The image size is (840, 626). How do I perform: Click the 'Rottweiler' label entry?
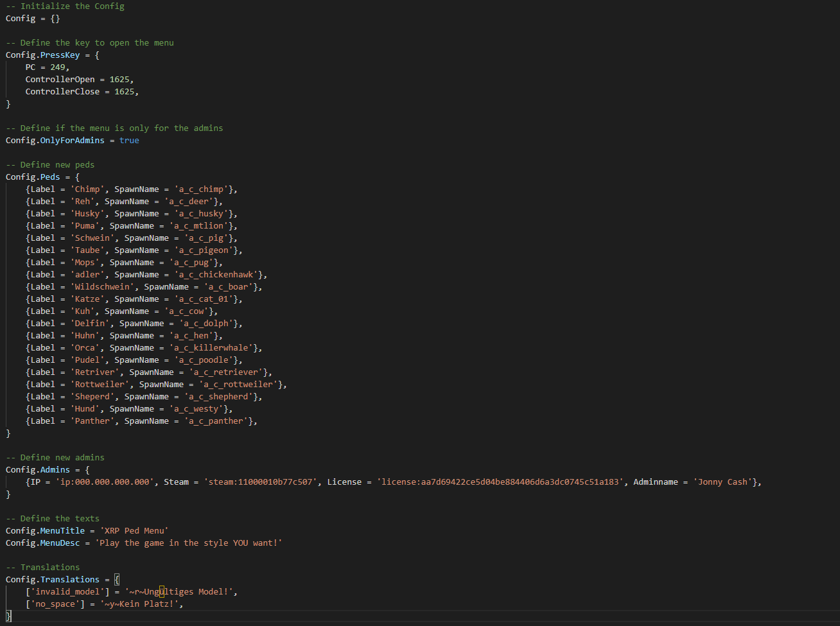100,384
